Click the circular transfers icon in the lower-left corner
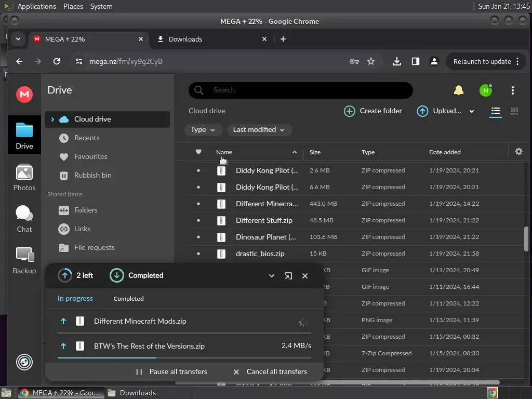Image resolution: width=532 pixels, height=399 pixels. point(24,362)
